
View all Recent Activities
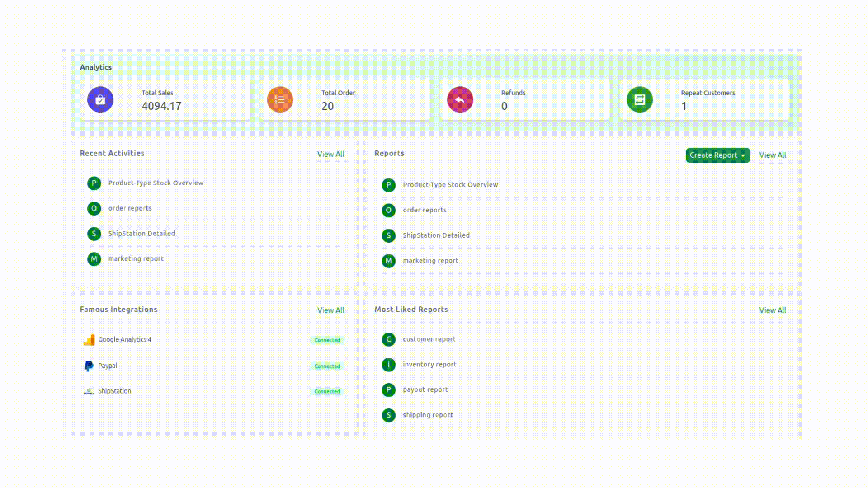[x=330, y=154]
